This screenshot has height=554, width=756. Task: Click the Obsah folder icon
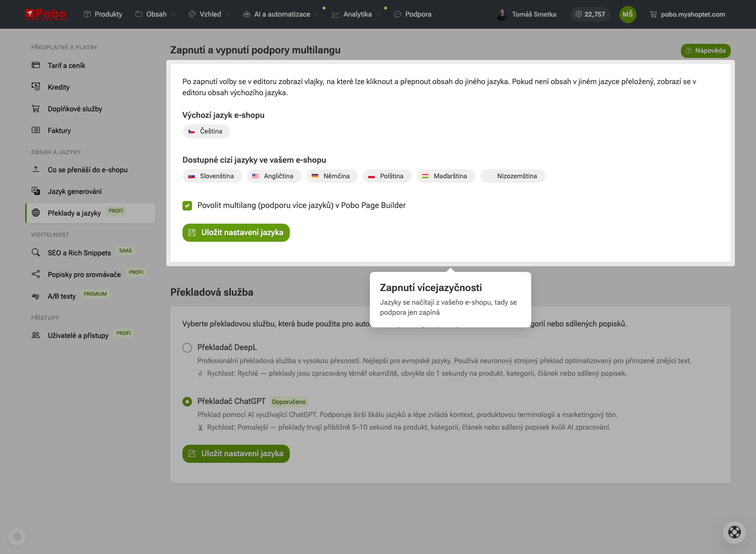(139, 14)
